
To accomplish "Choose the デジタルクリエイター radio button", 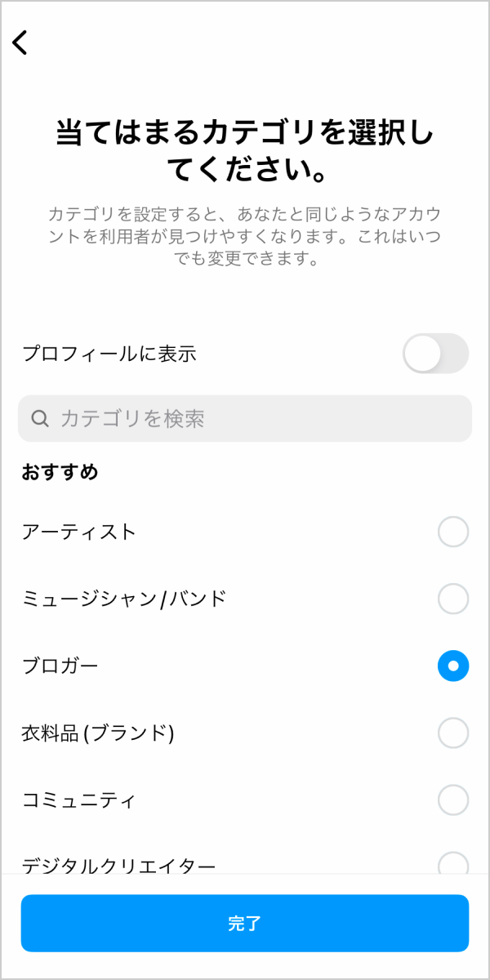I will 453,862.
